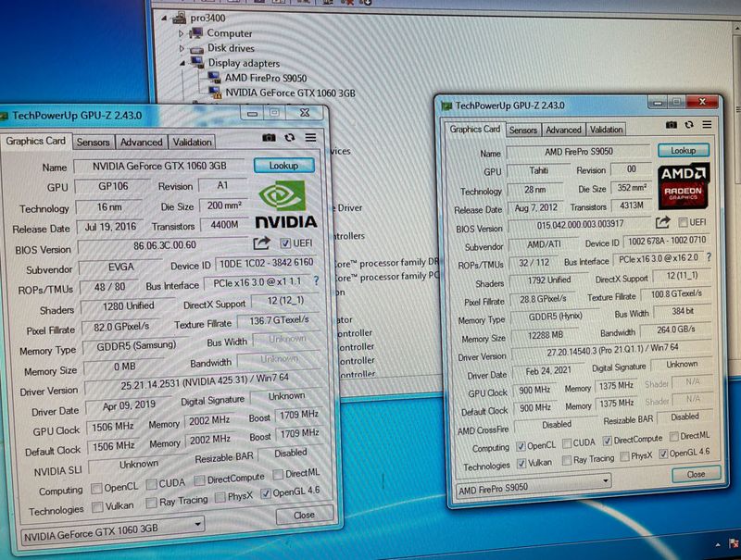
Task: Switch to the Validation tab in the NVIDIA window
Action: 192,143
